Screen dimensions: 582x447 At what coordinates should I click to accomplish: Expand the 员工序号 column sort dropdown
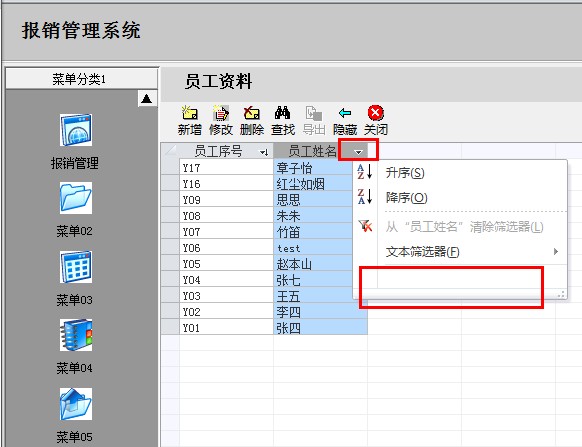(x=264, y=152)
